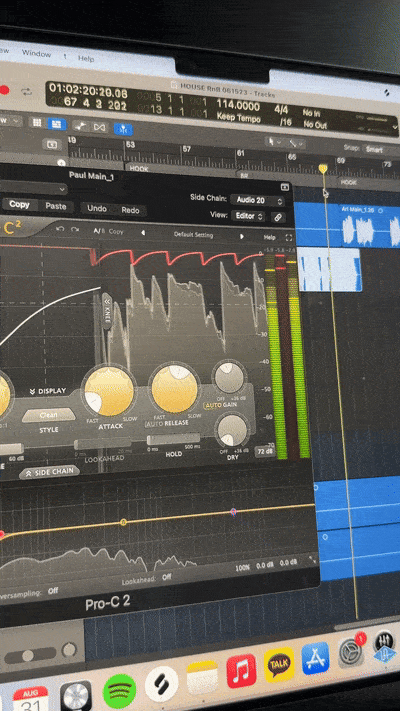Open the Clean STYLE selector
This screenshot has width=400, height=711.
click(49, 415)
